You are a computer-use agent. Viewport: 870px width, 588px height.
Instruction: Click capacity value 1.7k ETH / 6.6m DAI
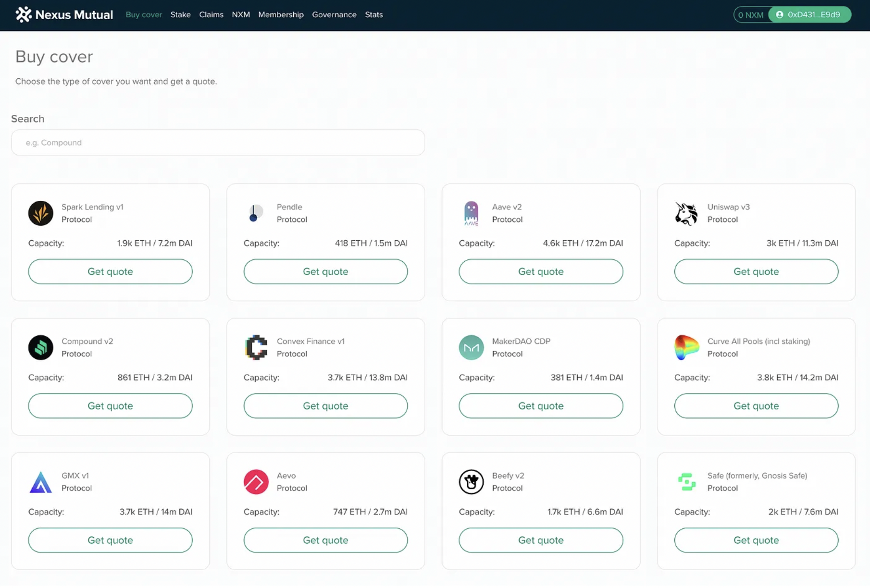585,512
